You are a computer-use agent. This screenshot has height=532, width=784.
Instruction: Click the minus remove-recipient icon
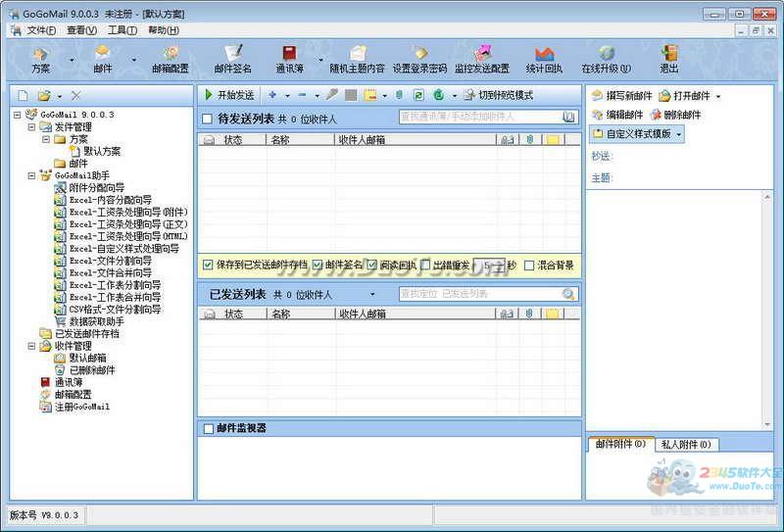coord(302,94)
